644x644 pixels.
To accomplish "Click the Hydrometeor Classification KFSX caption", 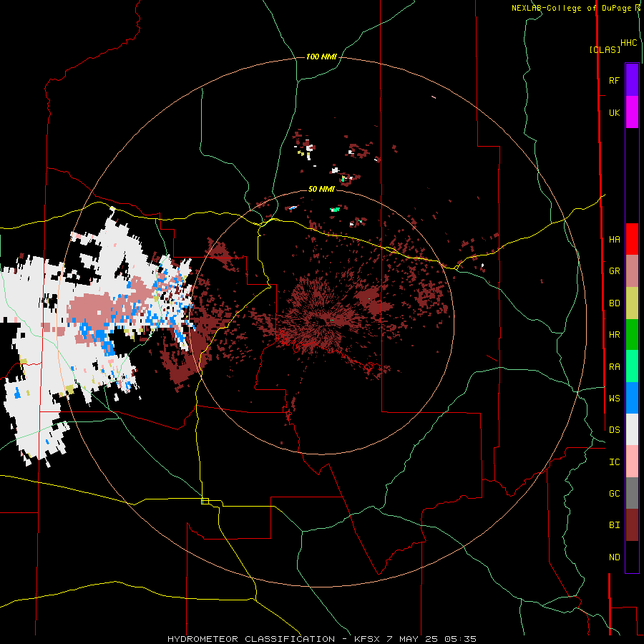I will (321, 639).
